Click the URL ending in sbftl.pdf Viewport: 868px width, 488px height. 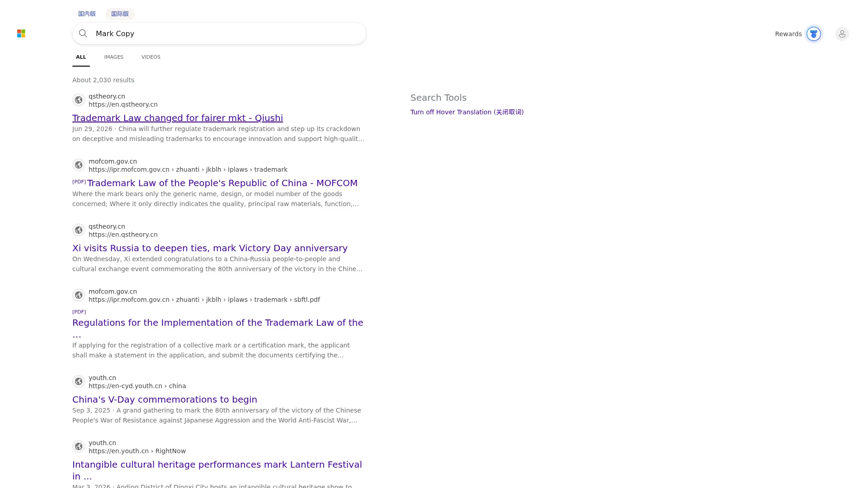pos(204,300)
